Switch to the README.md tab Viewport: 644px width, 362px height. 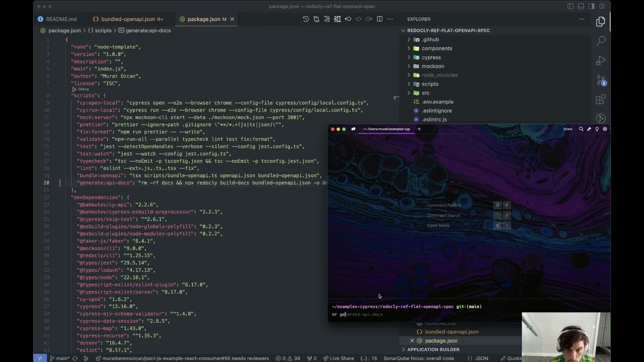61,19
